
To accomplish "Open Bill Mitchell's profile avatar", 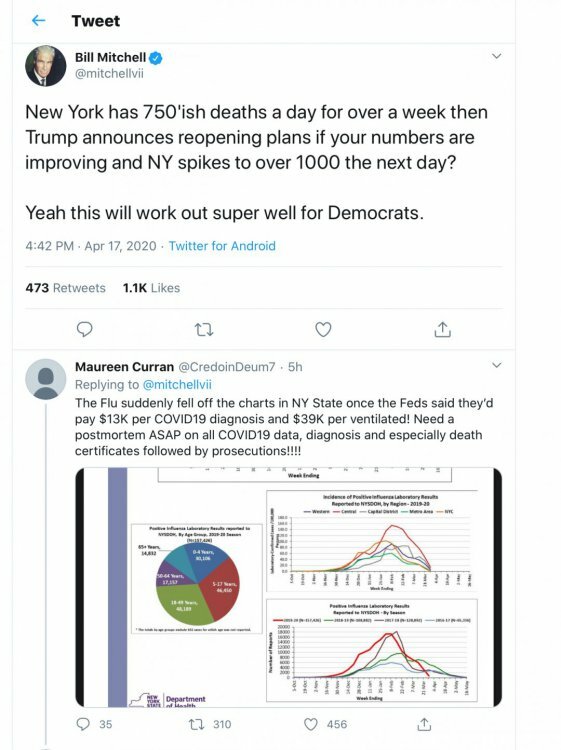I will pos(46,66).
